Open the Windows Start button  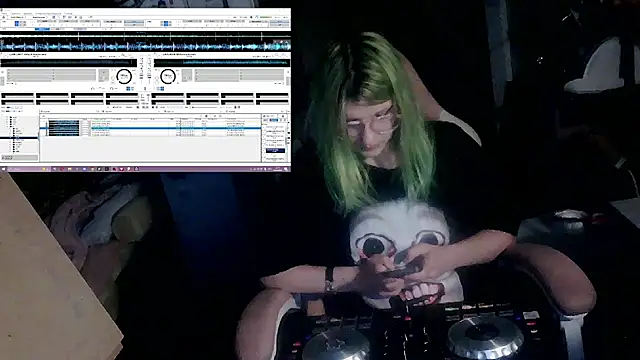point(4,169)
